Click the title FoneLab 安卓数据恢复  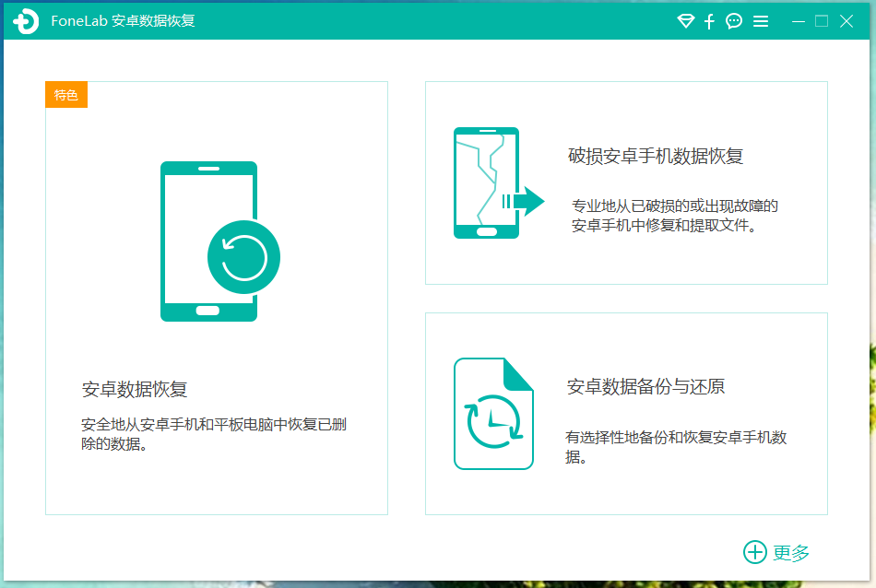pyautogui.click(x=123, y=21)
